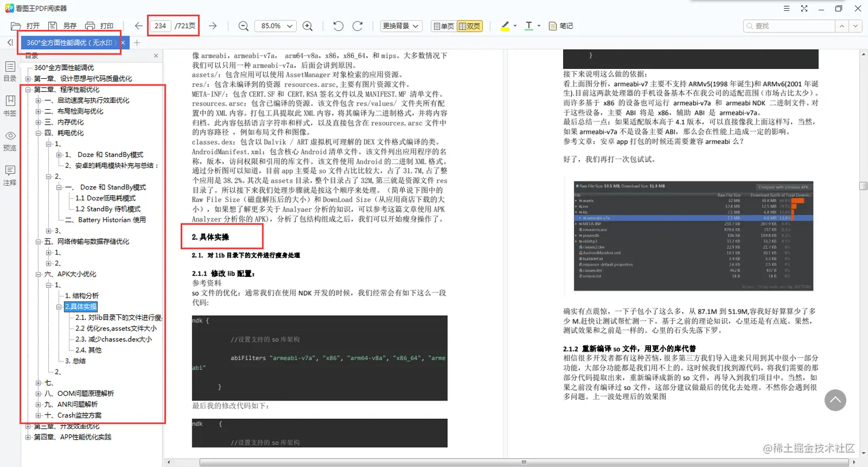868x467 pixels.
Task: Open a file with the 打开 folder icon
Action: (16, 26)
